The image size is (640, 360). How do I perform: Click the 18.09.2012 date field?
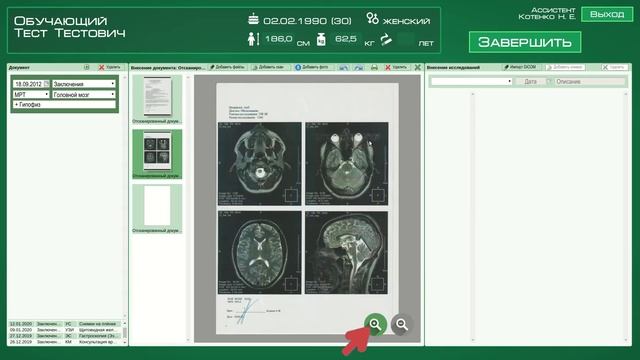coord(28,84)
